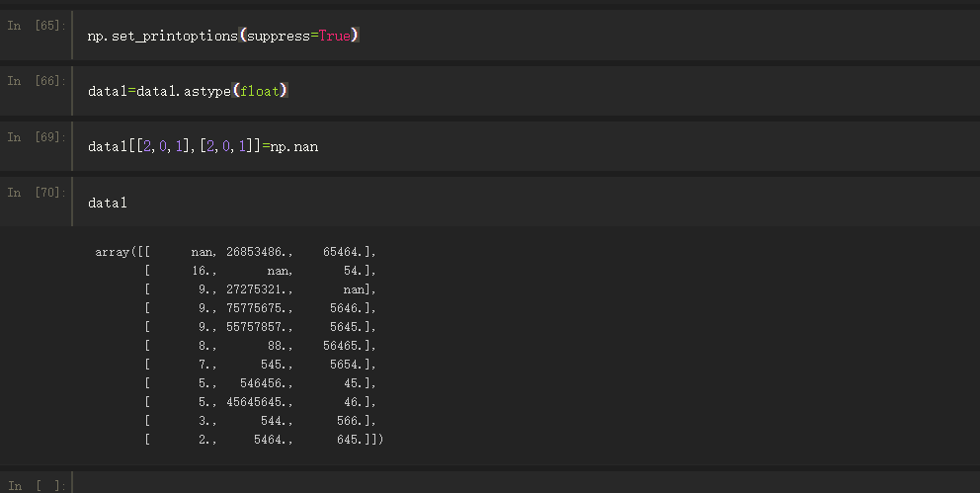Screen dimensions: 980x493
Task: Click the word array in the output
Action: pyautogui.click(x=113, y=252)
